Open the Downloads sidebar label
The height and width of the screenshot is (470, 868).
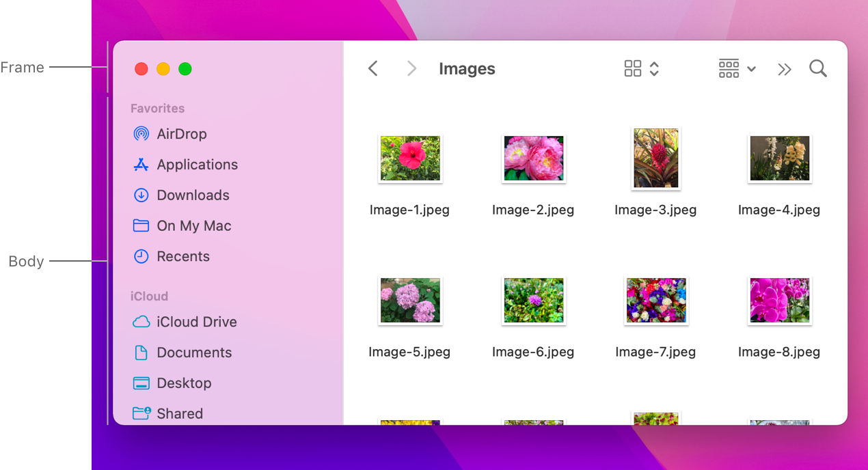(x=193, y=195)
